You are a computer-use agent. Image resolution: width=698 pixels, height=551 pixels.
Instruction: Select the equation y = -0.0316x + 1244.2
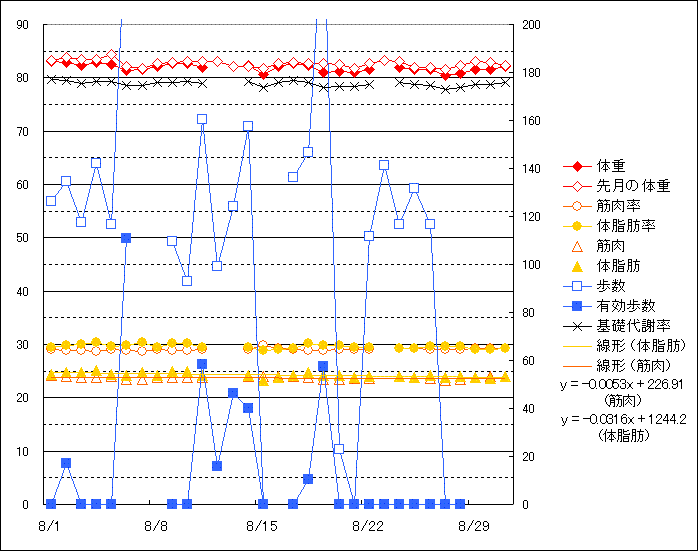[623, 419]
